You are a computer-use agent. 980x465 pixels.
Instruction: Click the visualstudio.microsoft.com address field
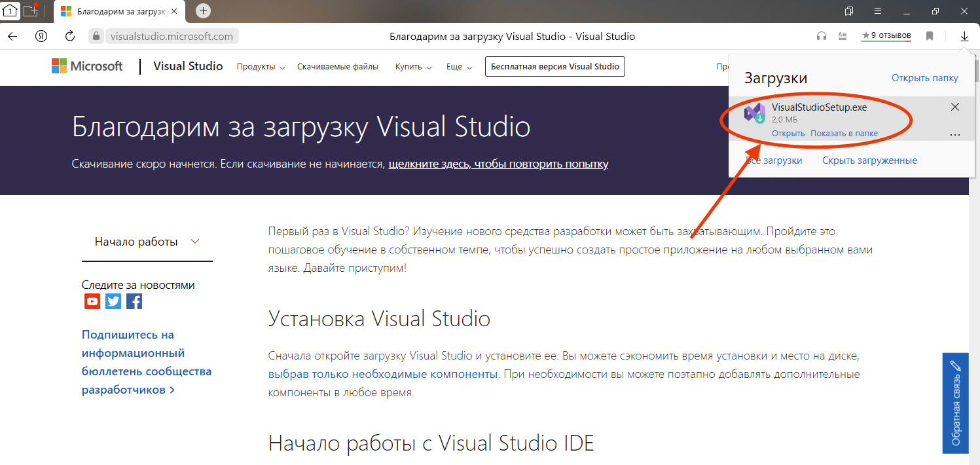click(172, 37)
